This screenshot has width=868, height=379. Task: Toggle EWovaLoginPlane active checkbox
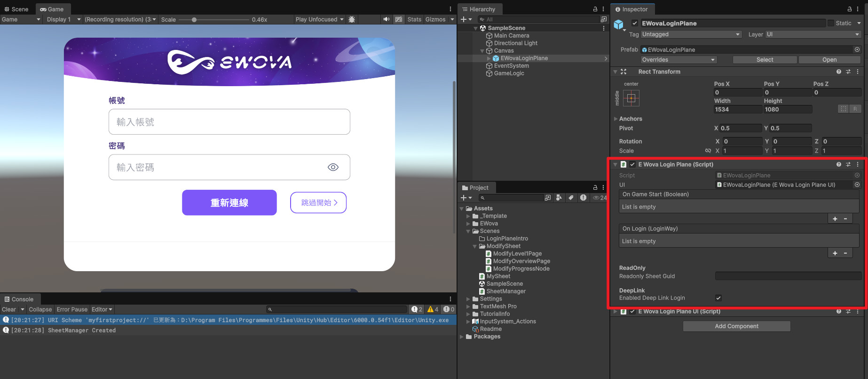click(x=635, y=23)
